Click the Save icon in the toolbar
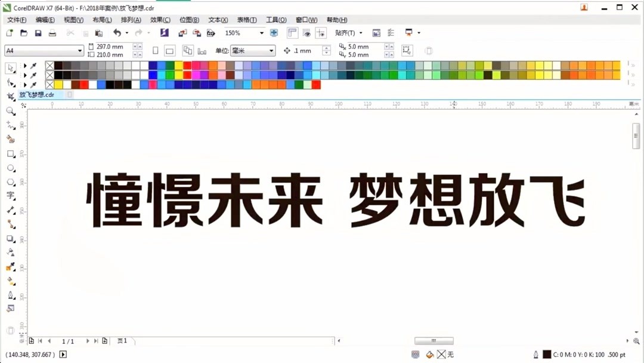 [38, 33]
